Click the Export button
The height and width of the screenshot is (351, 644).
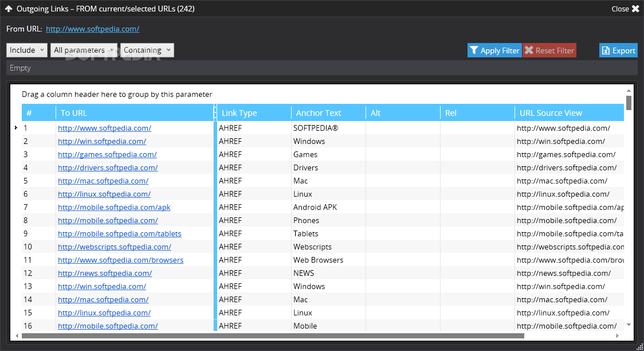[x=619, y=50]
